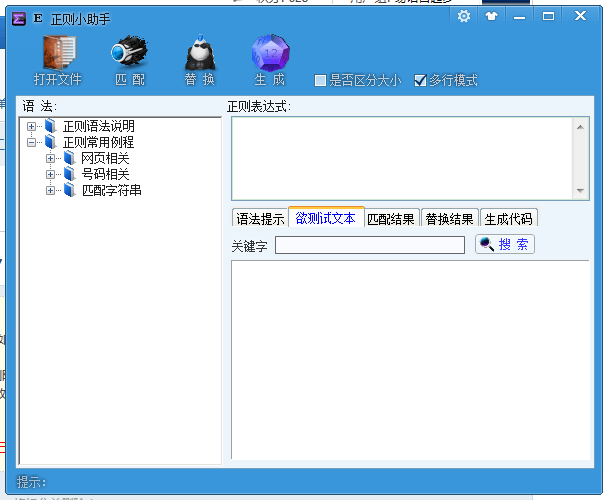Click down arrow of 正则表达式 scrollbar
Image resolution: width=608 pixels, height=500 pixels.
point(581,191)
